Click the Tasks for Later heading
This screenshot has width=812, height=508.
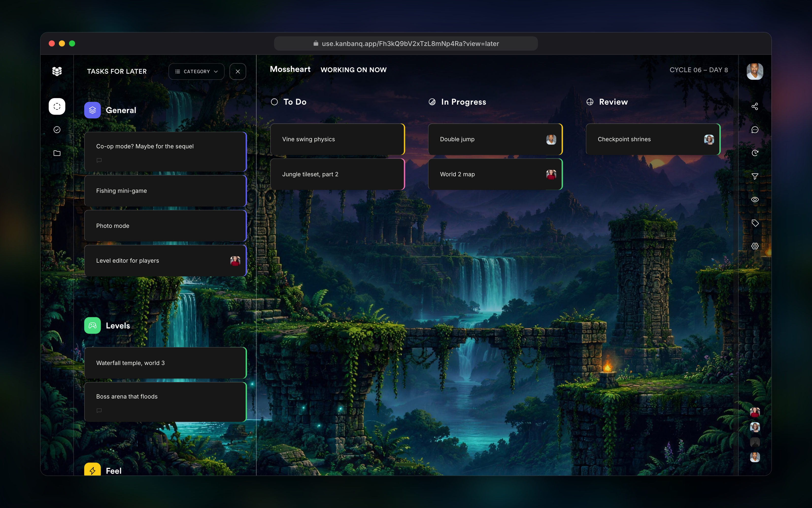117,72
